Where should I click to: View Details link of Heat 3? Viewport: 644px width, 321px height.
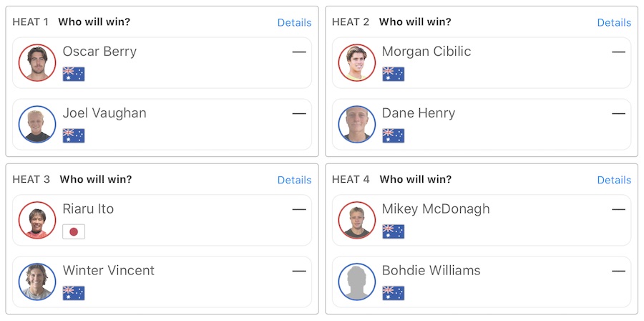[x=294, y=180]
